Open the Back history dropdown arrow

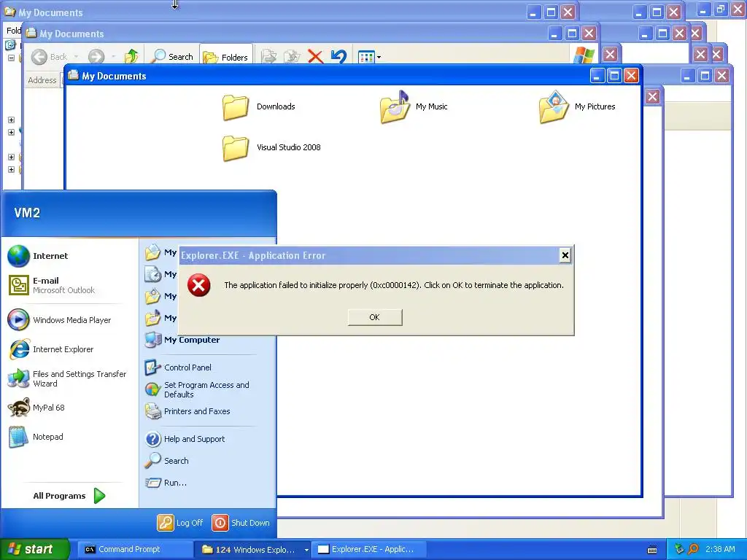click(76, 57)
